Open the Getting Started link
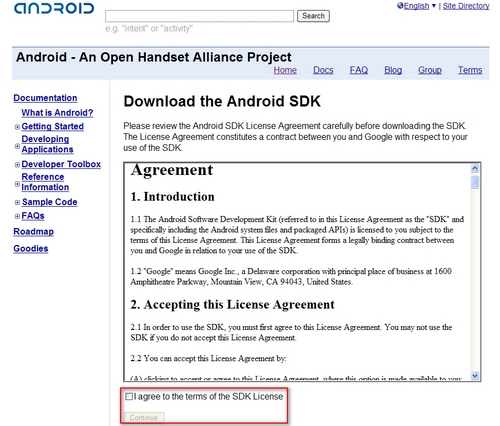This screenshot has height=426, width=500. [x=53, y=127]
